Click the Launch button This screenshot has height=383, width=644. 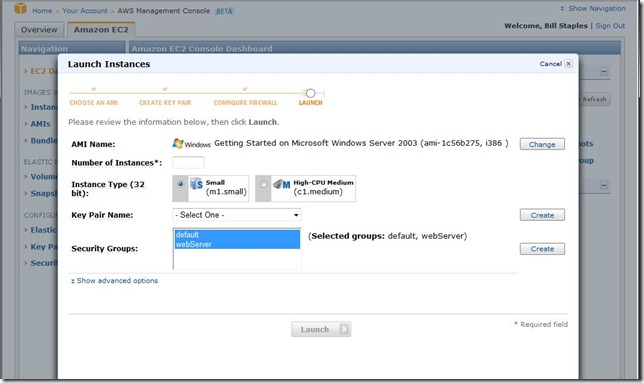coord(321,329)
